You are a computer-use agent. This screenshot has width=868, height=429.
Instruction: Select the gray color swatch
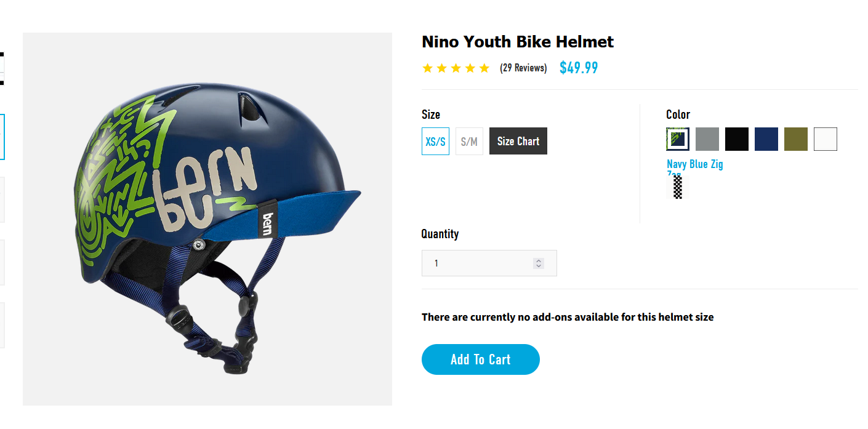coord(707,138)
